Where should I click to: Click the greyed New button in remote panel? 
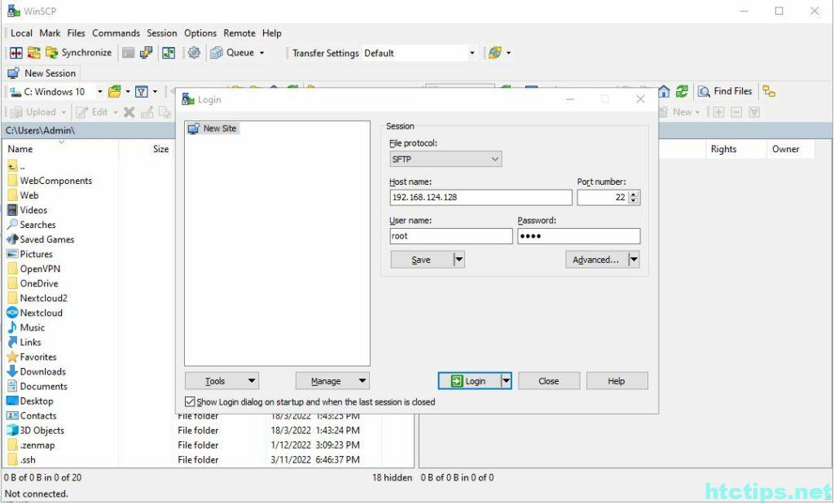(x=680, y=112)
